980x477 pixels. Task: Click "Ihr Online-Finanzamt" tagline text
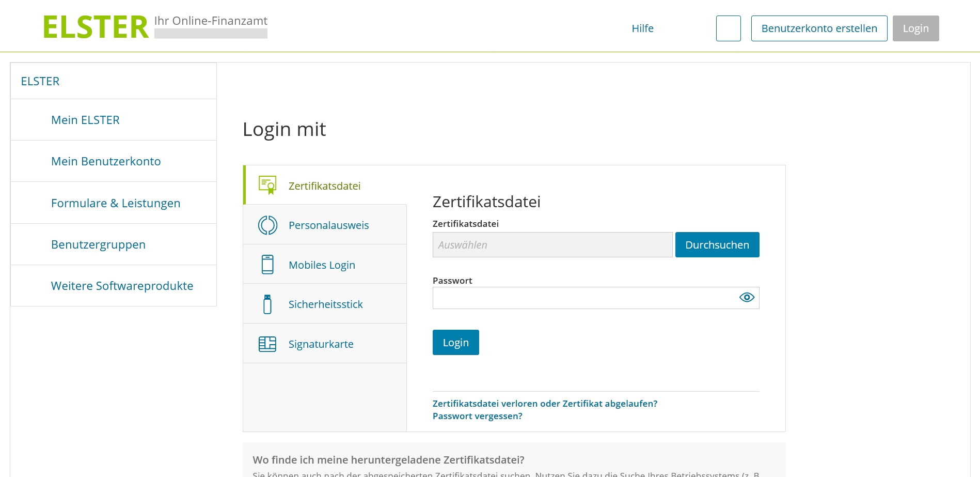(x=211, y=21)
